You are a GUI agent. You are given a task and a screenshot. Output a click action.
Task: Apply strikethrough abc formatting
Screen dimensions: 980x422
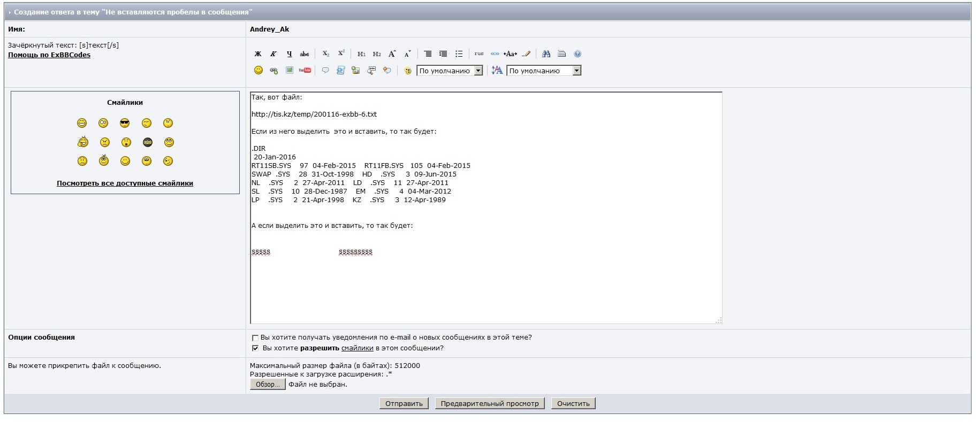(x=304, y=54)
